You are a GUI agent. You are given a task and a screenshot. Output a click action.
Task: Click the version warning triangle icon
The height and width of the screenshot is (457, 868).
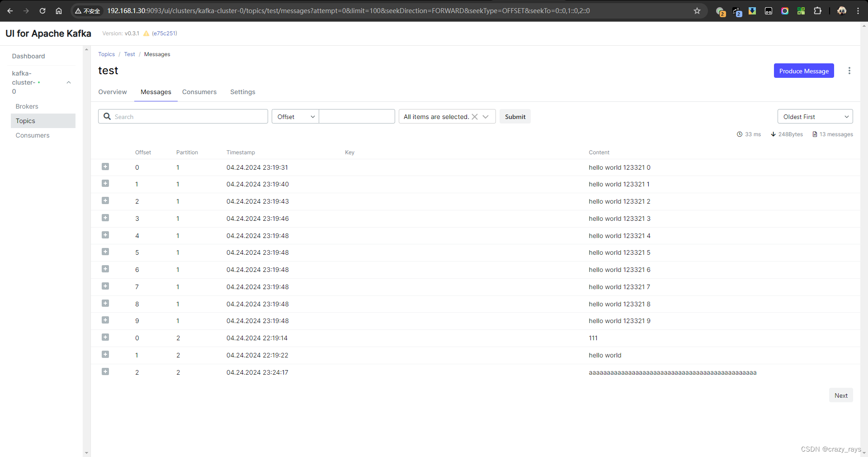coord(146,33)
